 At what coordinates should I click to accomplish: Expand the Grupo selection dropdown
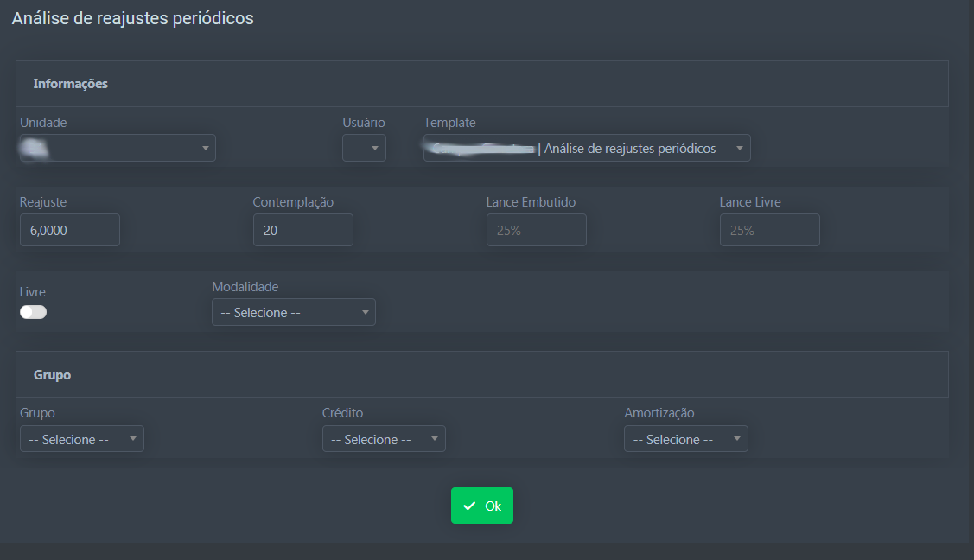[81, 439]
